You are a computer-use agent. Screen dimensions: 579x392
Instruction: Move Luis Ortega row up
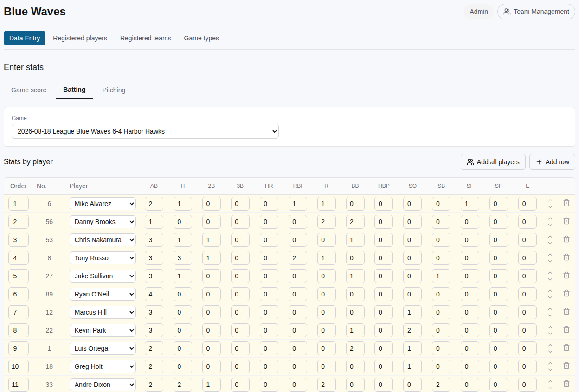[550, 346]
